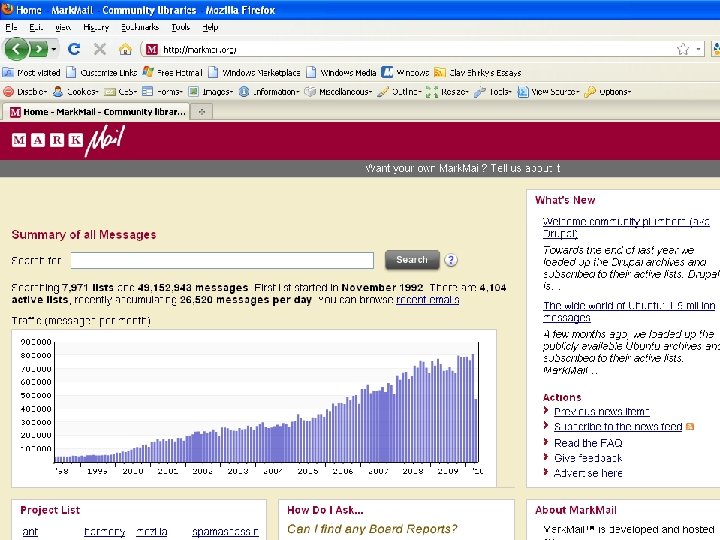
Task: Open Previous news items link
Action: tap(602, 411)
